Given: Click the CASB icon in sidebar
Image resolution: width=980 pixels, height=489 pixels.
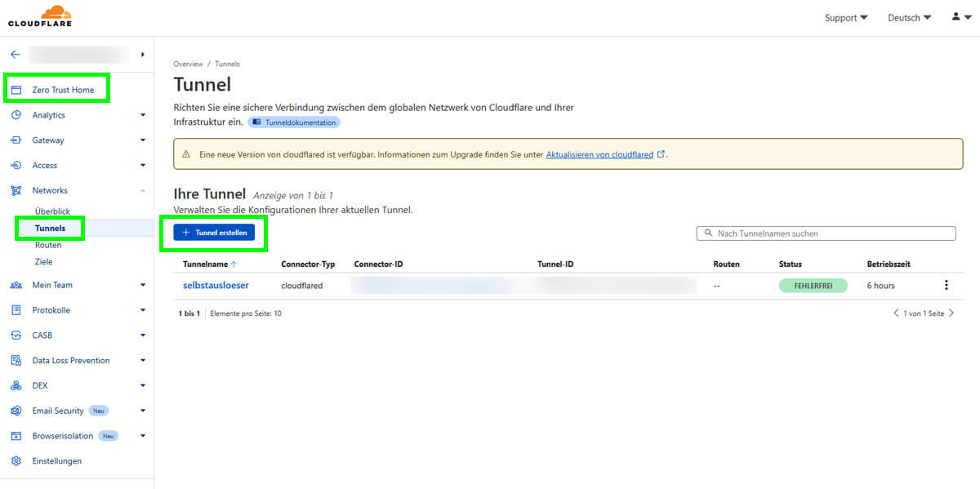Looking at the screenshot, I should (x=16, y=336).
